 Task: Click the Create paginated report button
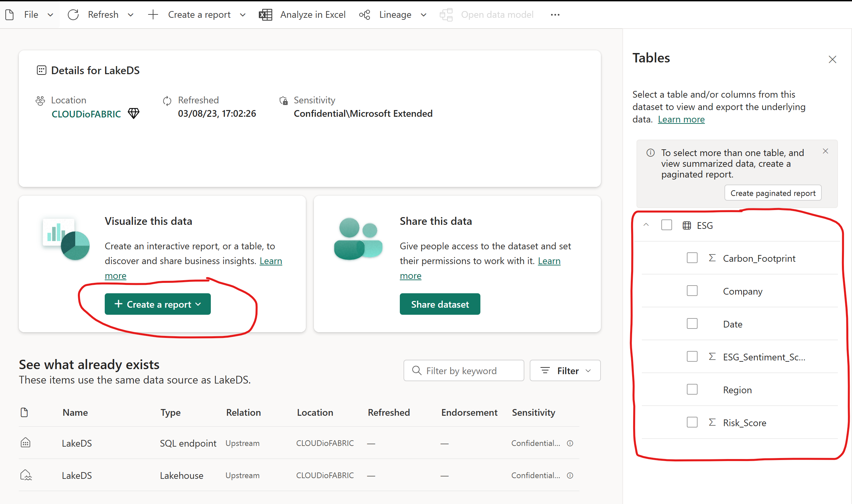pos(772,193)
